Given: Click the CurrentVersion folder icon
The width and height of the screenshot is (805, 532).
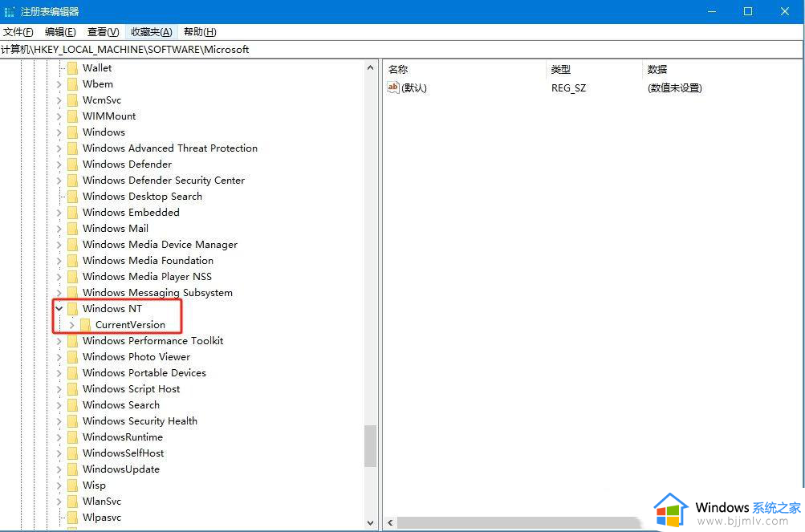Looking at the screenshot, I should [x=85, y=324].
